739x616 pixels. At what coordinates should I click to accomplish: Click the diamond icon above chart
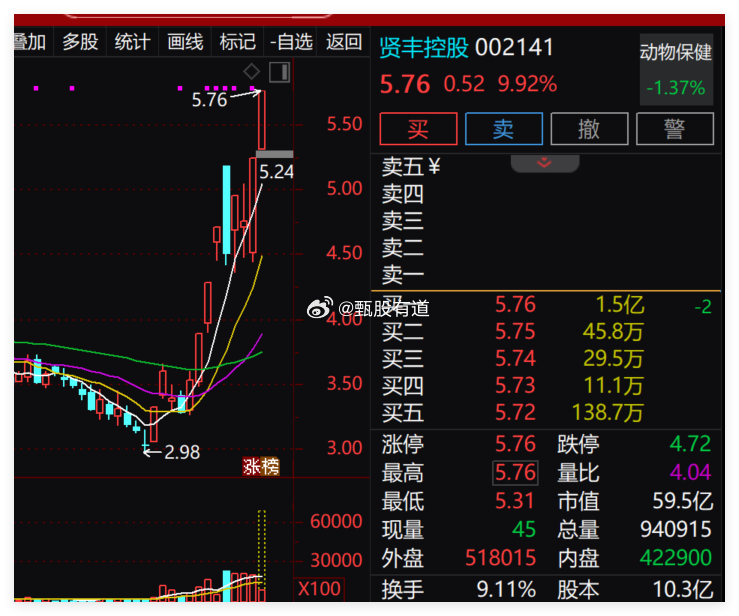[x=251, y=72]
